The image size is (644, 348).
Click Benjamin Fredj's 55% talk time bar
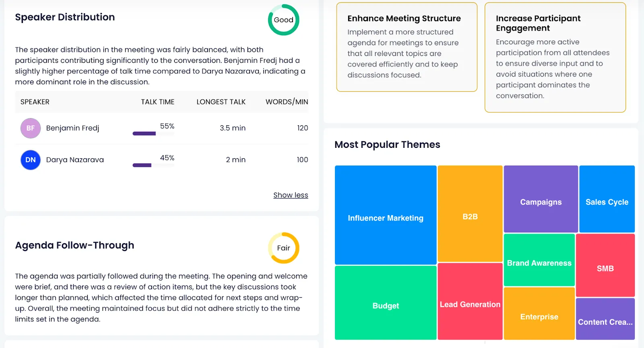(153, 133)
